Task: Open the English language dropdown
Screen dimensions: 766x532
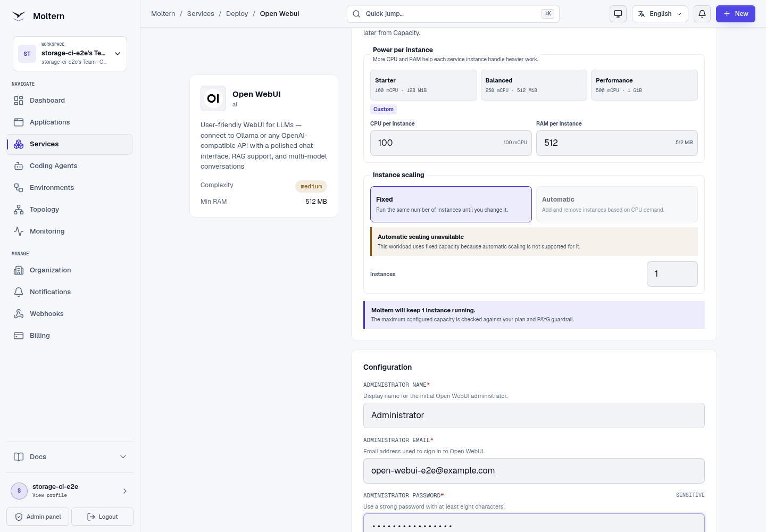Action: click(660, 14)
